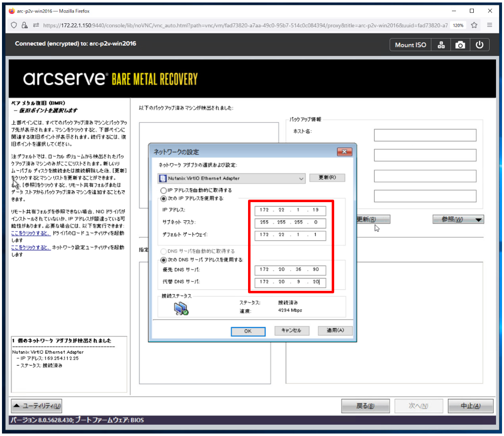Click the サブネット マスク input field
Screen dimensions: 504x436
click(290, 222)
